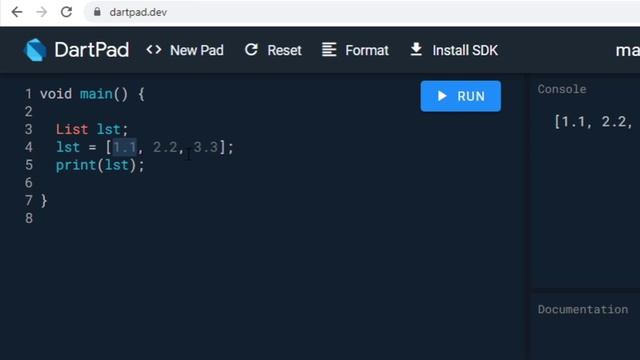Screen dimensions: 640x360
Task: Click the browser back arrow
Action: click(17, 12)
